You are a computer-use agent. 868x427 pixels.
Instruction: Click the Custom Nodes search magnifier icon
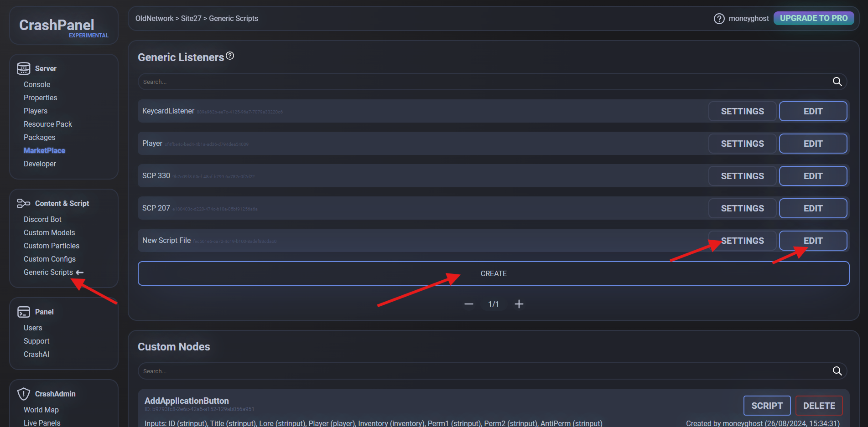(x=837, y=371)
